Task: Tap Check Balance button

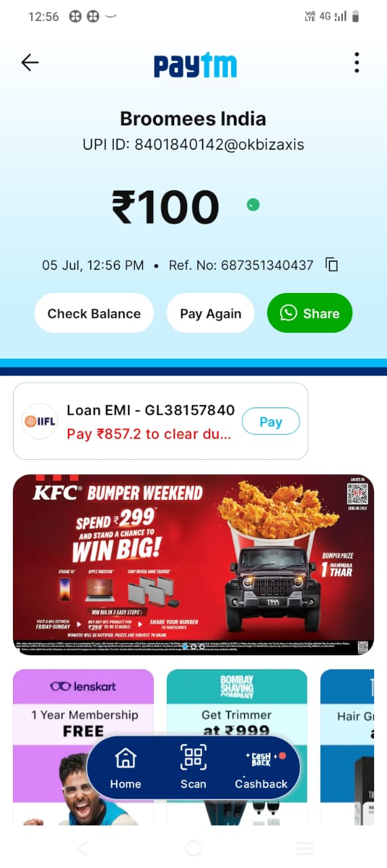Action: tap(94, 313)
